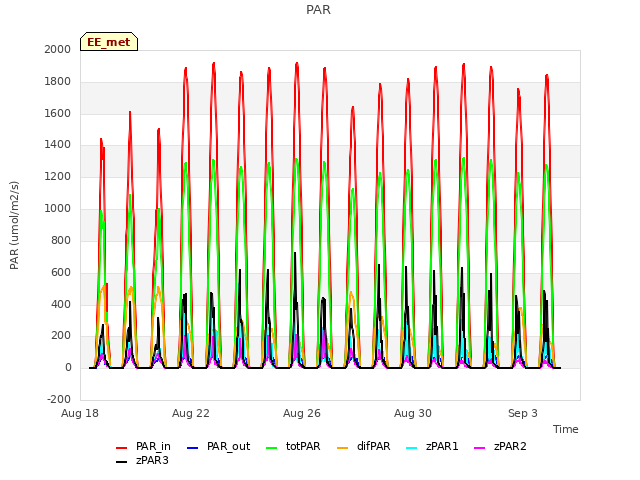Click the chart title PAR
Screen dimensions: 640x480
318,10
